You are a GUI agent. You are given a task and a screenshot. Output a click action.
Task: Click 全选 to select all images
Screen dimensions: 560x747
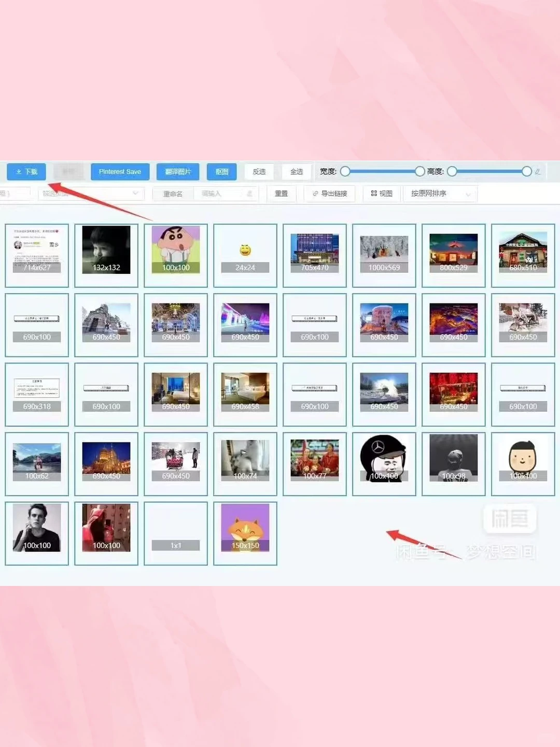point(297,172)
